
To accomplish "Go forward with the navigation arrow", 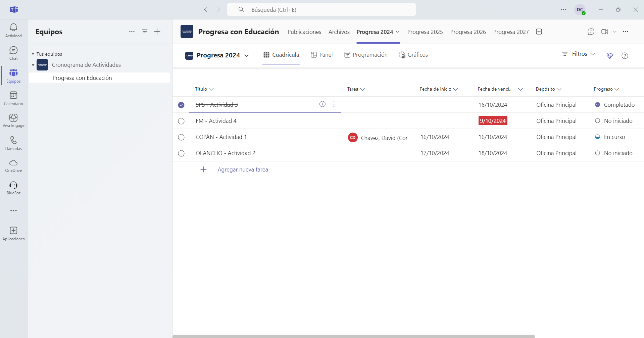I will (x=218, y=9).
